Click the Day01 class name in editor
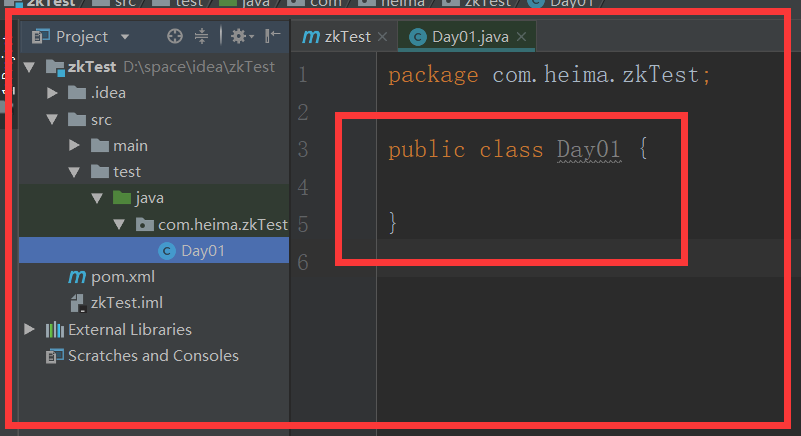The image size is (801, 436). tap(588, 150)
